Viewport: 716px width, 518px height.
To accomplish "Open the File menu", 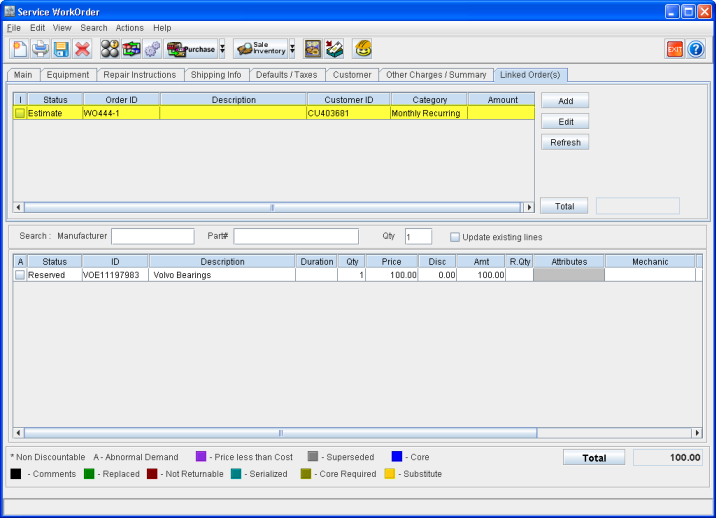I will 14,28.
